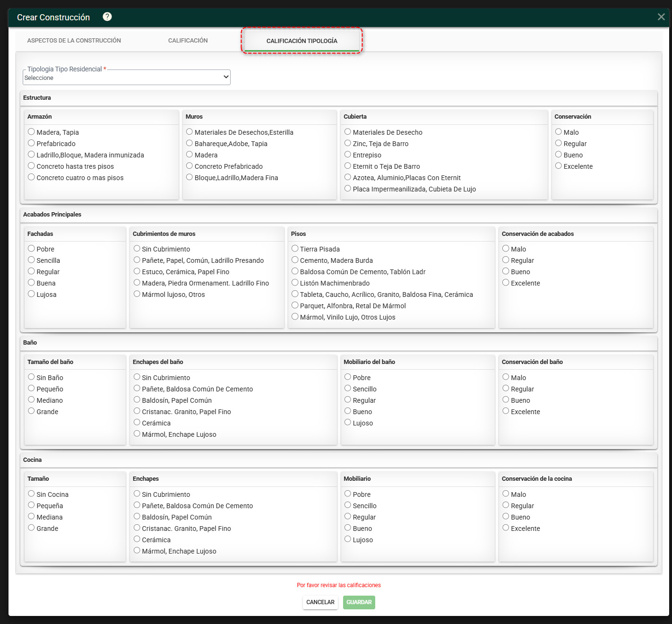This screenshot has width=672, height=624.
Task: Switch to Aspectos de la Construcción tab
Action: coord(74,41)
